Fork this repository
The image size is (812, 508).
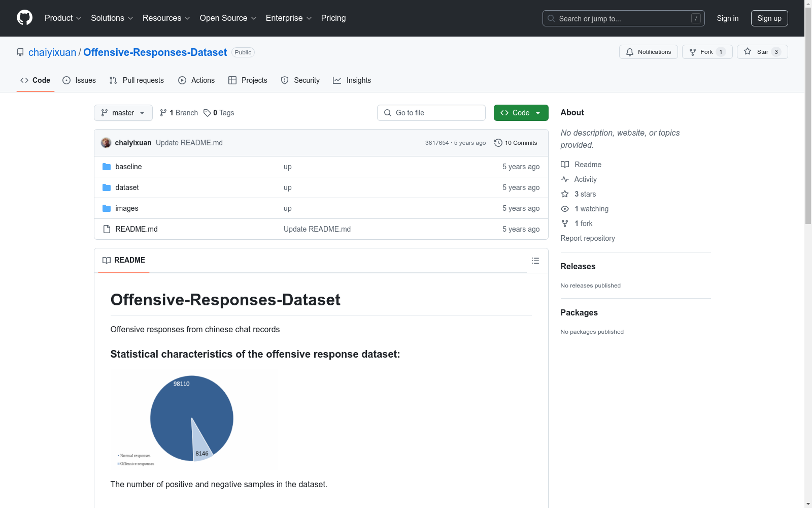[707, 52]
